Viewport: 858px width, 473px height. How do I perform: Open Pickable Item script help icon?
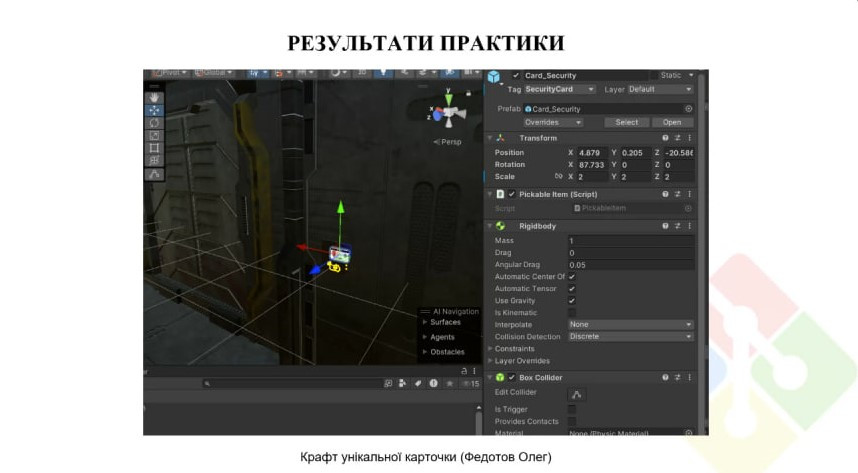coord(665,194)
